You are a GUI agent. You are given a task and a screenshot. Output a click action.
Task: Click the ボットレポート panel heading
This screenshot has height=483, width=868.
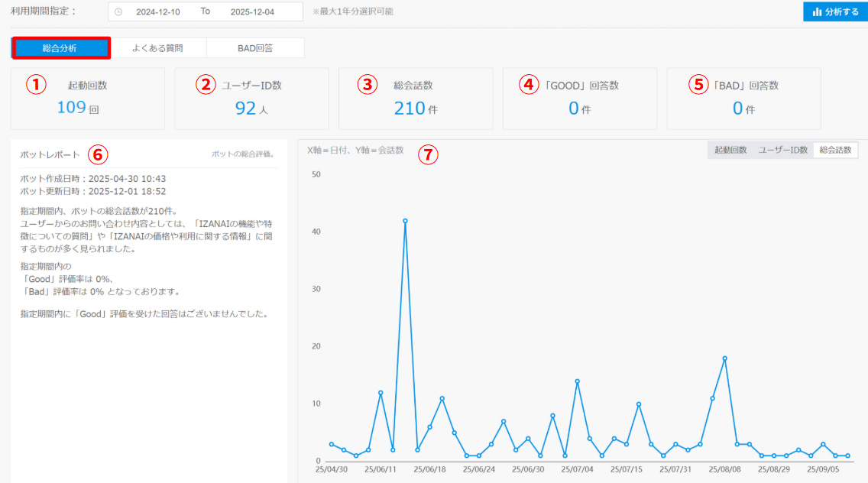point(50,154)
